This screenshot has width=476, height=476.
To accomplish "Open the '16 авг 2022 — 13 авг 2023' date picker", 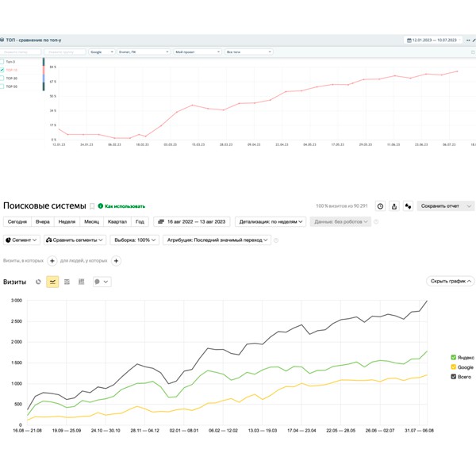I will (192, 222).
